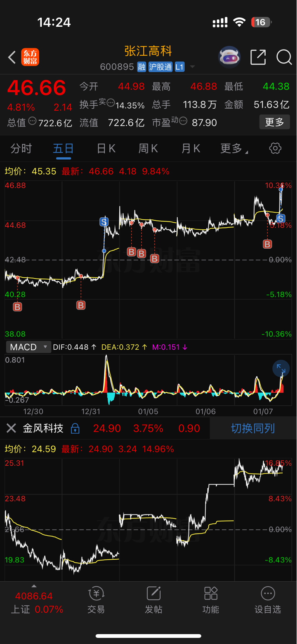
Task: Tap 切换同列 button
Action: [x=253, y=428]
